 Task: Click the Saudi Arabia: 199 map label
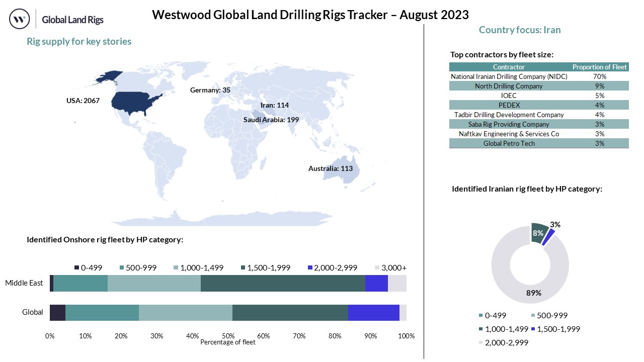(271, 120)
